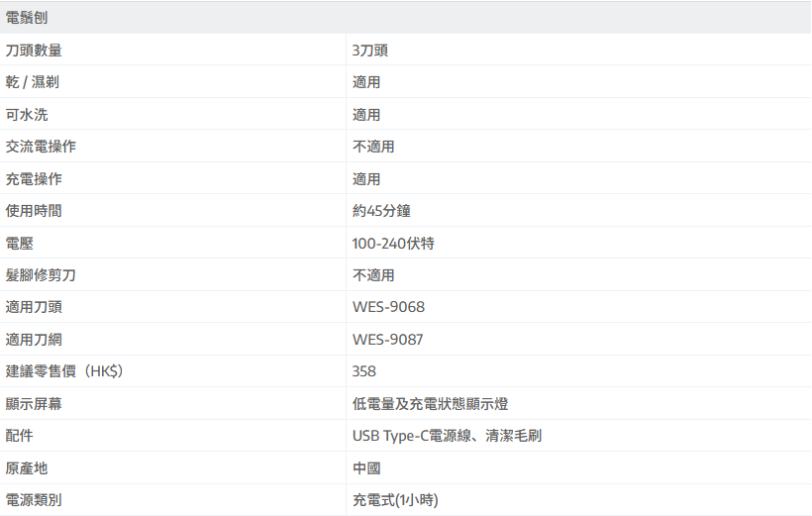Select the 使用時間 label
The height and width of the screenshot is (516, 812).
pyautogui.click(x=34, y=211)
